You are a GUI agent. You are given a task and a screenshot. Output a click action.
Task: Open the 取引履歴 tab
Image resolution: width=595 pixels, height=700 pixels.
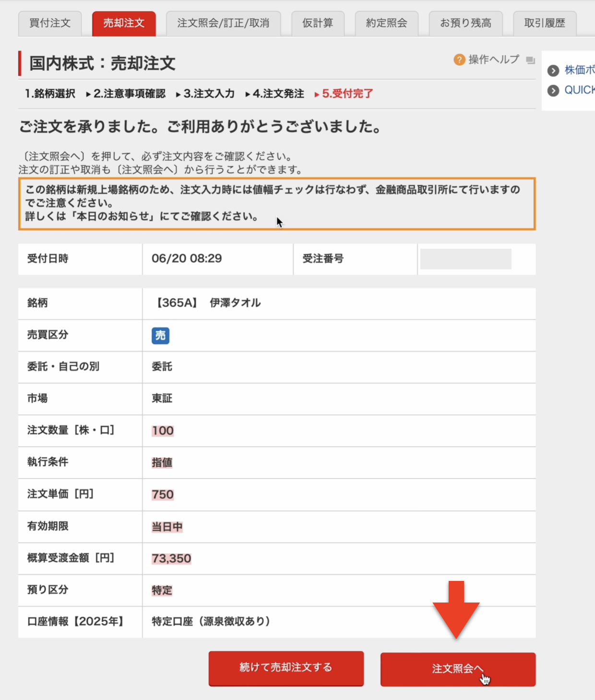click(545, 23)
